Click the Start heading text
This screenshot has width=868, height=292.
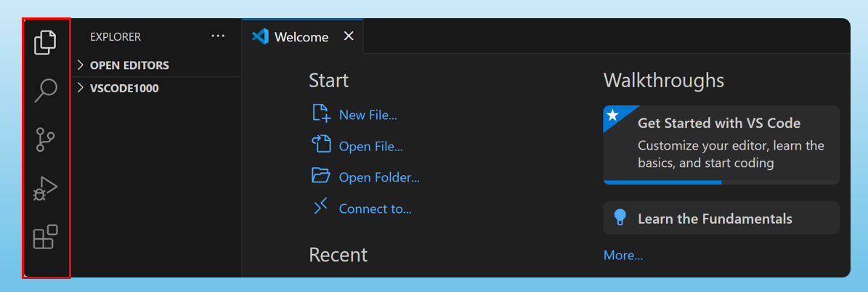(x=329, y=81)
